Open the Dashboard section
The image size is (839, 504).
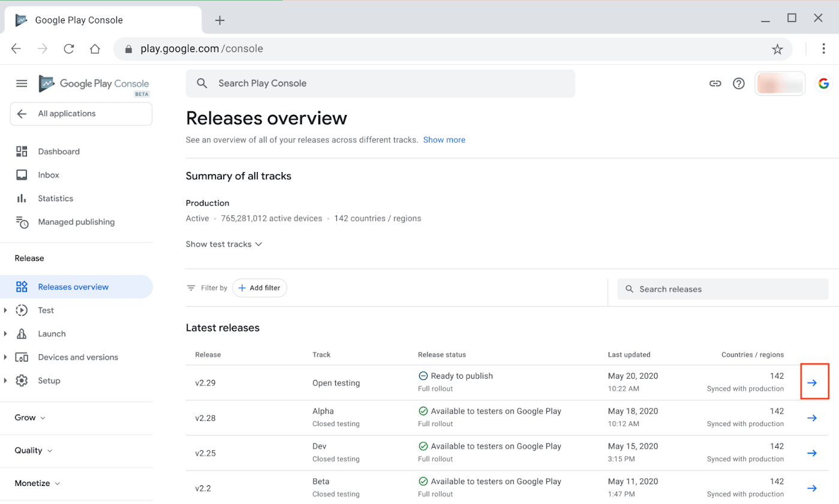[x=58, y=151]
